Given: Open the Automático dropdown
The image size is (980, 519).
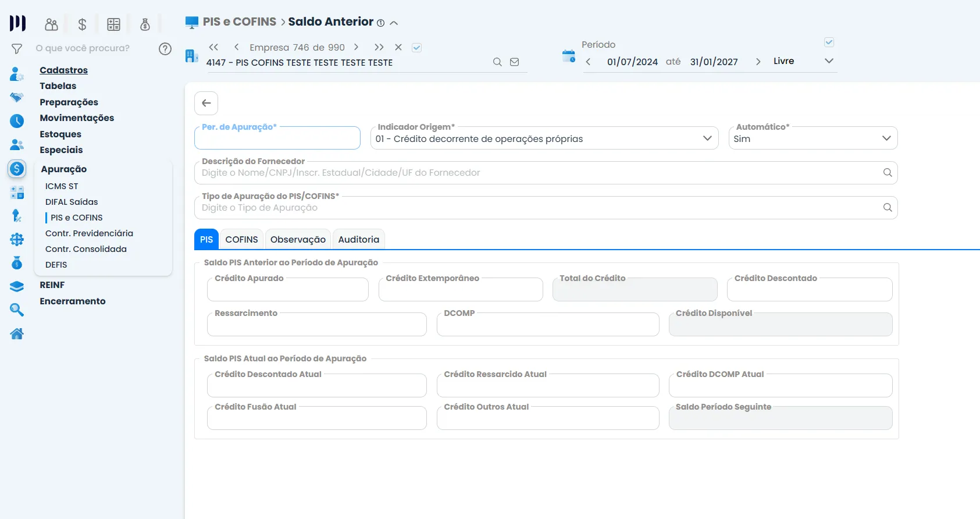Looking at the screenshot, I should (886, 138).
